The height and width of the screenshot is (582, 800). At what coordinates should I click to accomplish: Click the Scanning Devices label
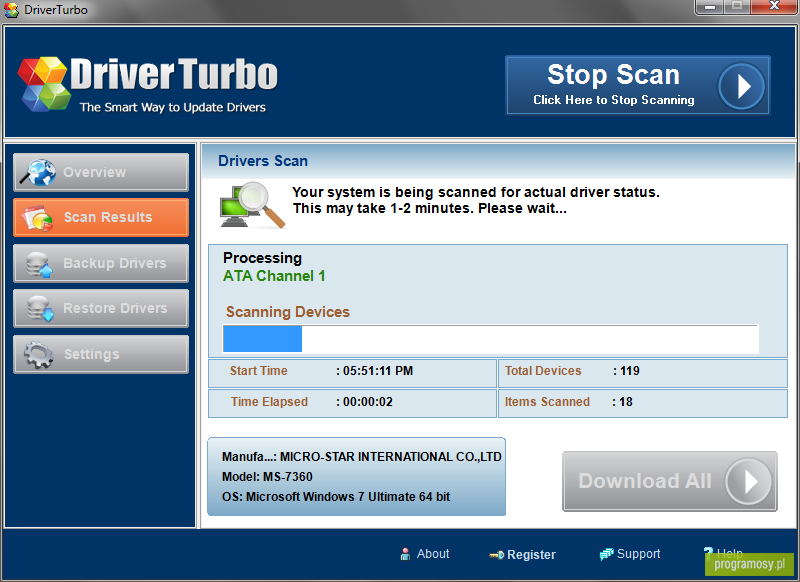[288, 312]
